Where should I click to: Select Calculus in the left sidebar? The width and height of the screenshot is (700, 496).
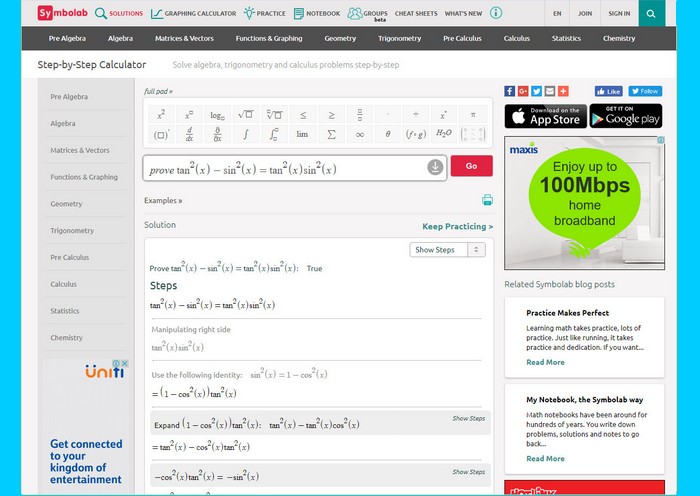63,284
